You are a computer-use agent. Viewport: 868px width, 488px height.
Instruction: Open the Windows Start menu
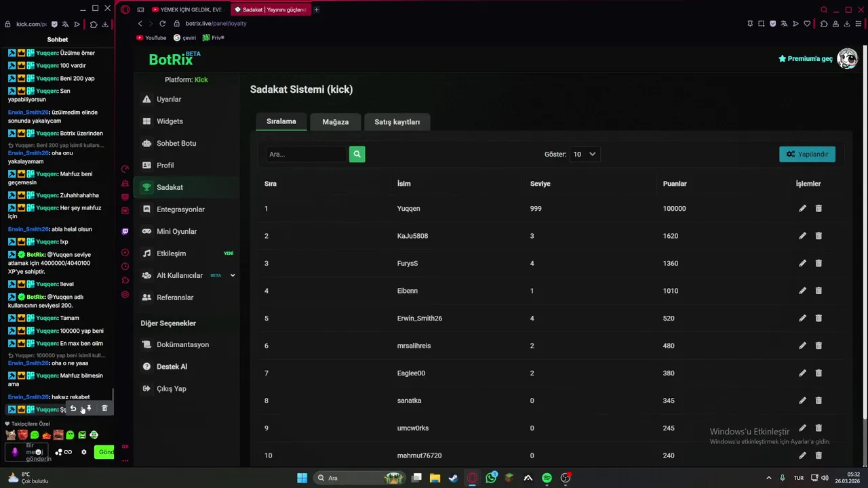click(302, 478)
